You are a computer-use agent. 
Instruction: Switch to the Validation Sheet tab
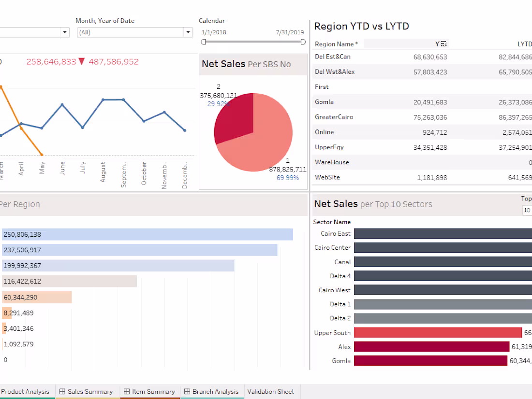(271, 392)
